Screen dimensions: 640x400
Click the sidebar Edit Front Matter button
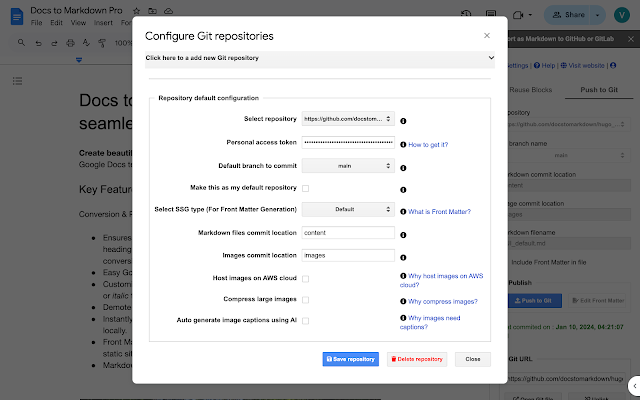(x=598, y=301)
